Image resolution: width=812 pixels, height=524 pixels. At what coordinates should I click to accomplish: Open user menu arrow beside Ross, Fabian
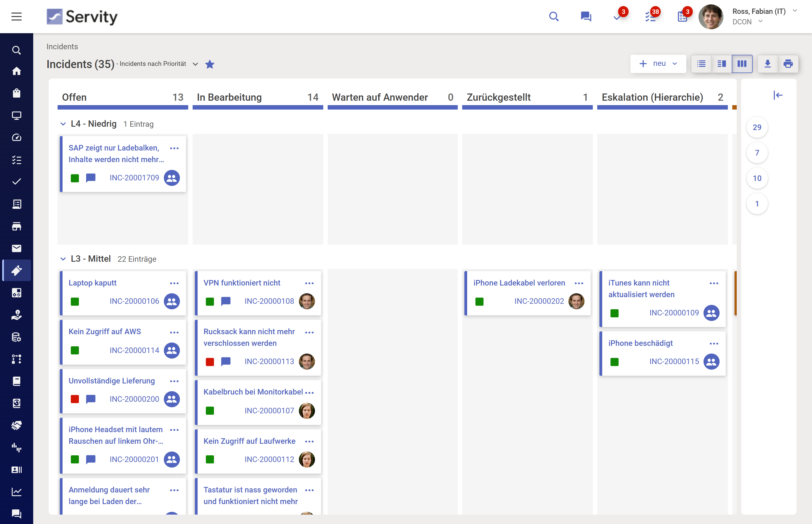[795, 11]
